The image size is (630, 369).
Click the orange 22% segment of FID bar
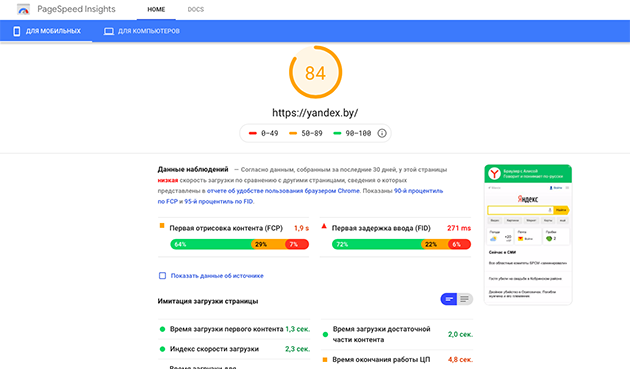436,244
